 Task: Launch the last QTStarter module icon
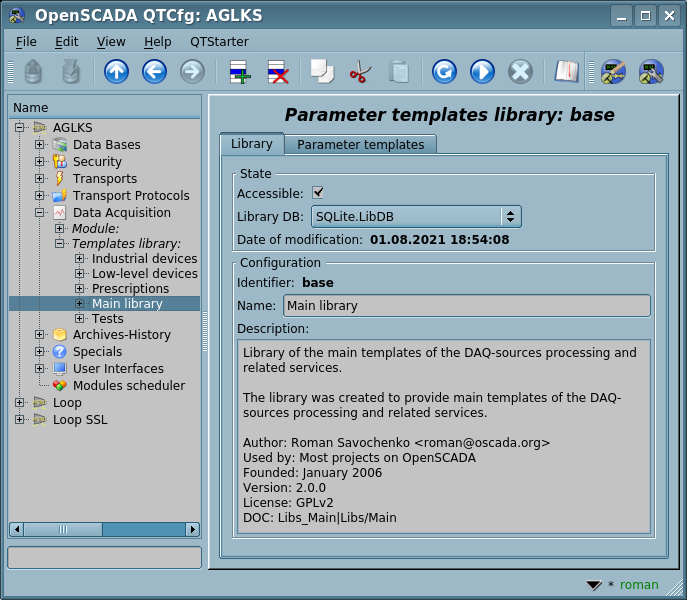click(651, 72)
